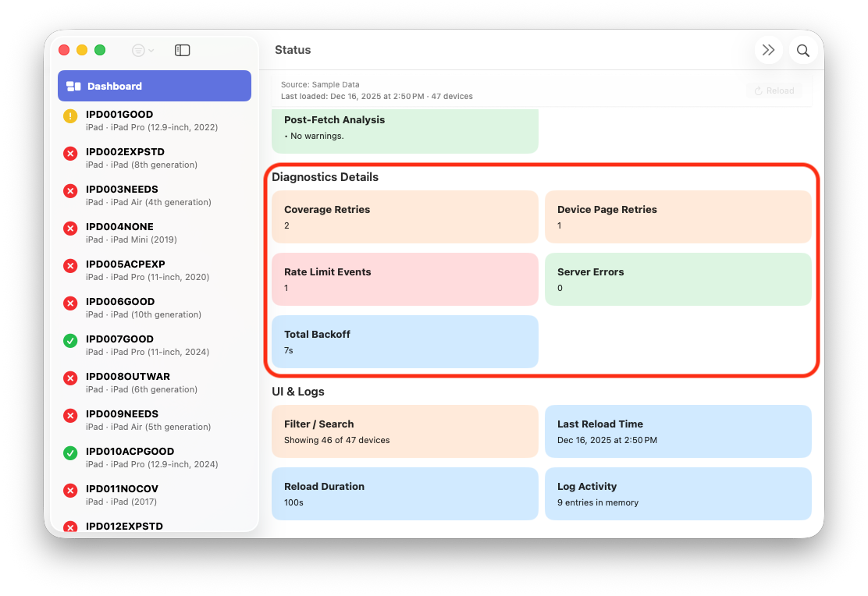Image resolution: width=868 pixels, height=596 pixels.
Task: Open the Coverage Retries card
Action: pos(404,217)
